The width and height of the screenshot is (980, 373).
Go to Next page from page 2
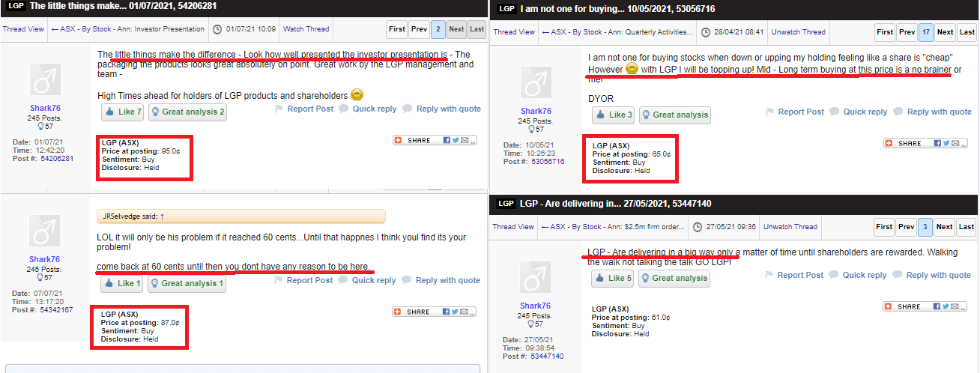click(x=456, y=29)
